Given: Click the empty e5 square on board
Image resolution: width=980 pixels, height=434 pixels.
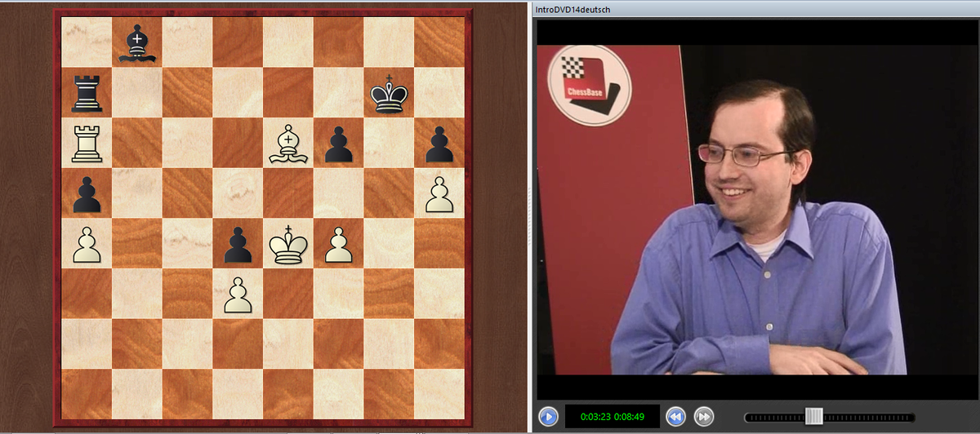Looking at the screenshot, I should pos(288,194).
